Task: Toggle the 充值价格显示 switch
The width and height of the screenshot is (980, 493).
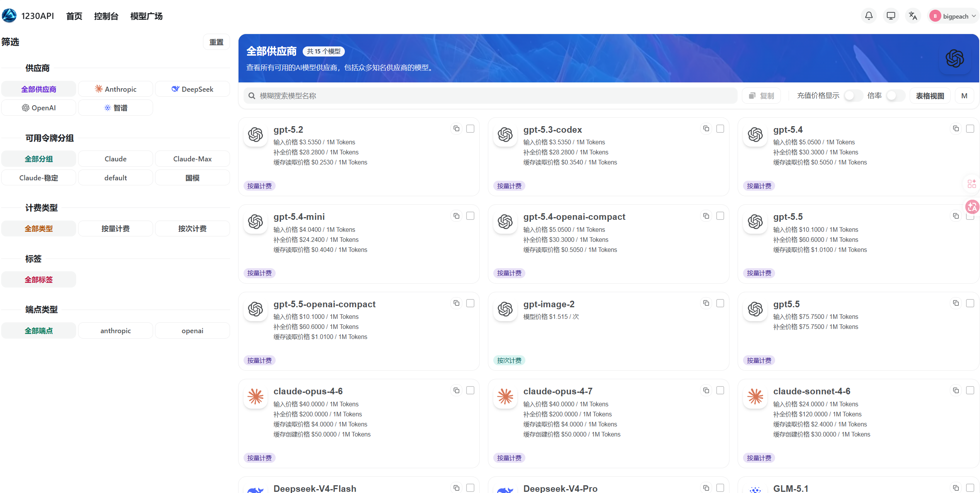Action: pos(853,96)
